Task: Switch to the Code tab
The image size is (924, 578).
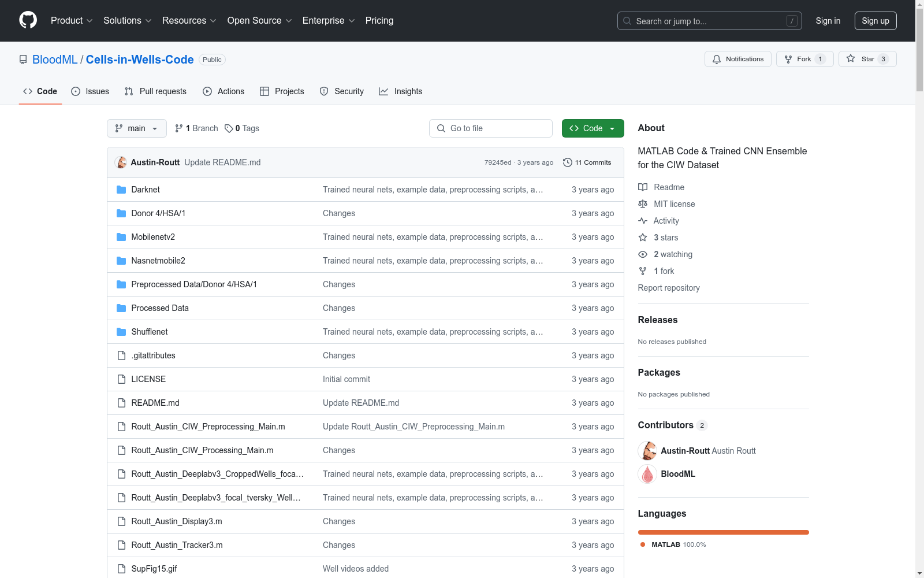Action: 40,91
